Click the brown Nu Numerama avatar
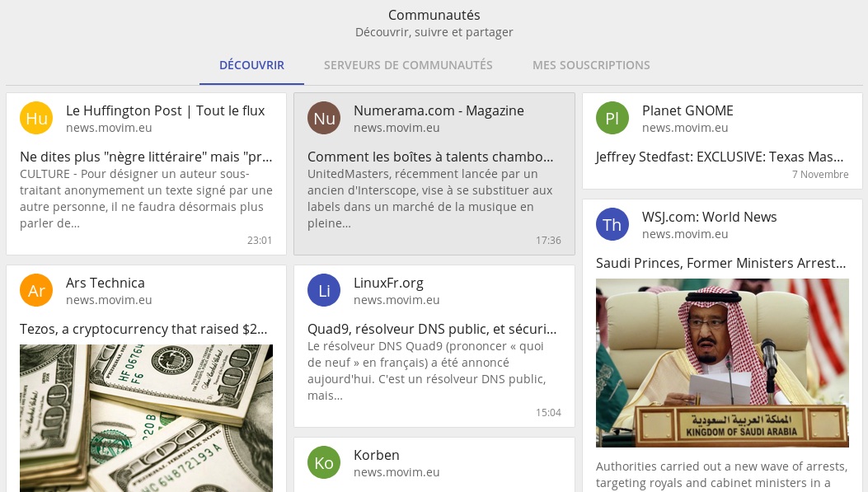868x492 pixels. point(324,118)
